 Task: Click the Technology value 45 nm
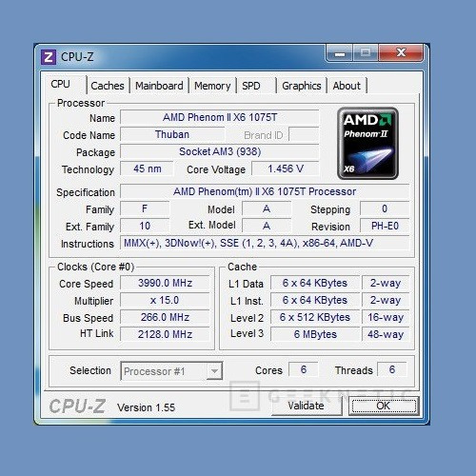(147, 169)
